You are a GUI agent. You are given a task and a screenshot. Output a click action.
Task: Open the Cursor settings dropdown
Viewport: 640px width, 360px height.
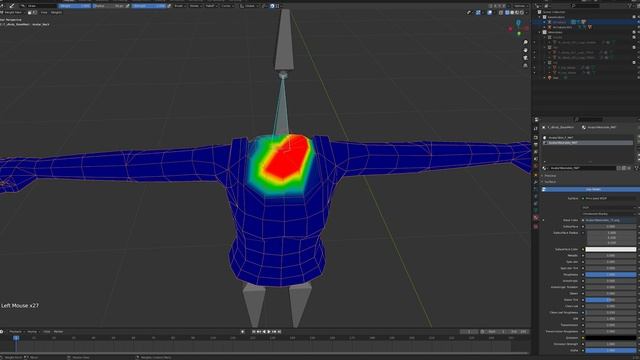(227, 6)
